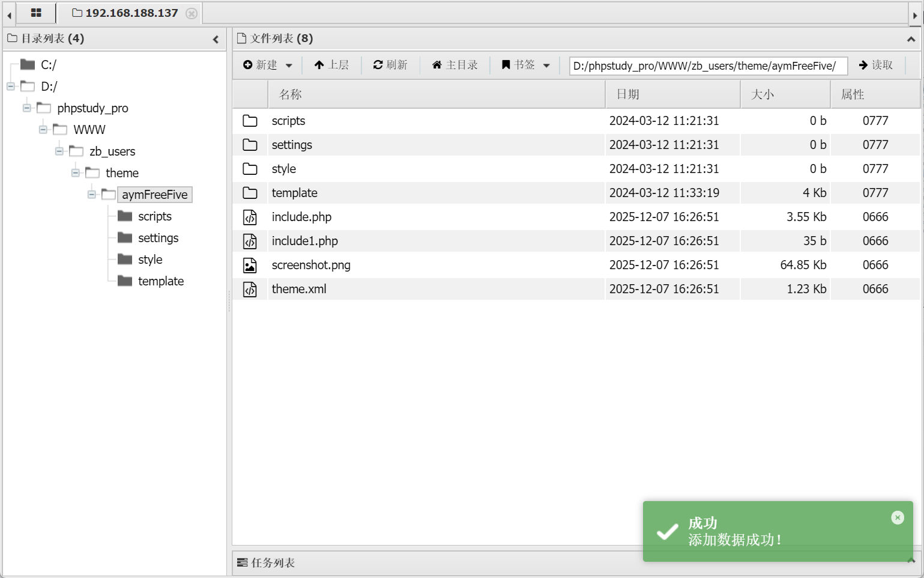Open the 任务列表 task list panel

[x=273, y=563]
